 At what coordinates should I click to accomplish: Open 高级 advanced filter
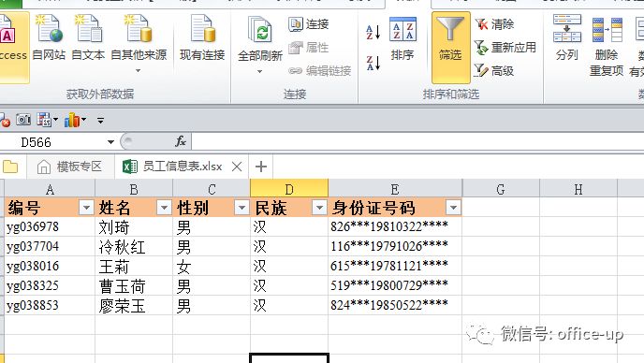click(494, 71)
